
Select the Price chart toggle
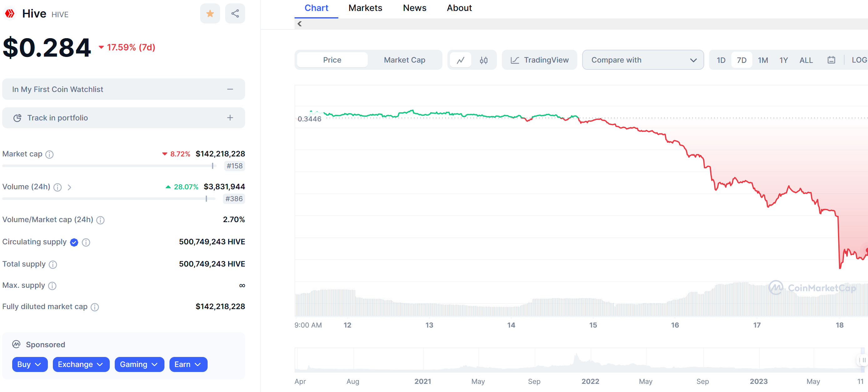click(332, 60)
